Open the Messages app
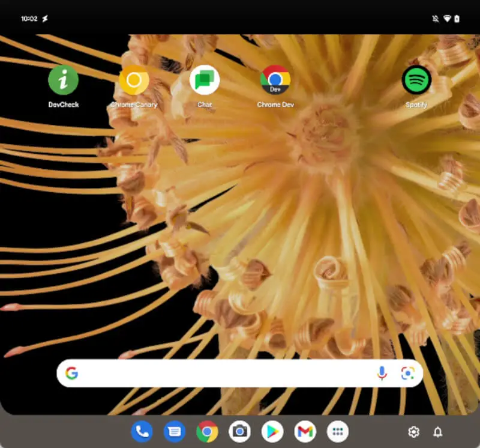Image resolution: width=480 pixels, height=448 pixels. 174,431
